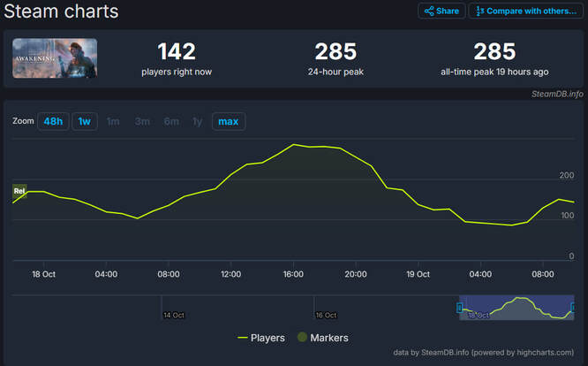Click right handle of navigator range

573,308
